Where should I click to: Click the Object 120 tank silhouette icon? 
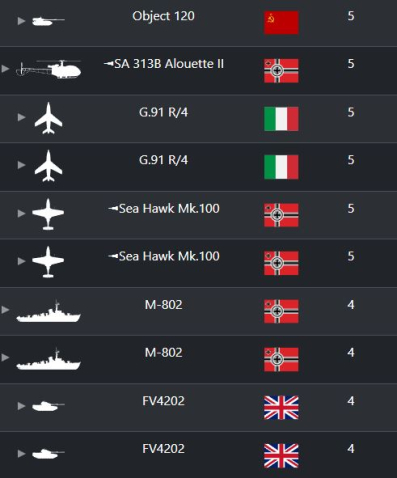coord(48,21)
